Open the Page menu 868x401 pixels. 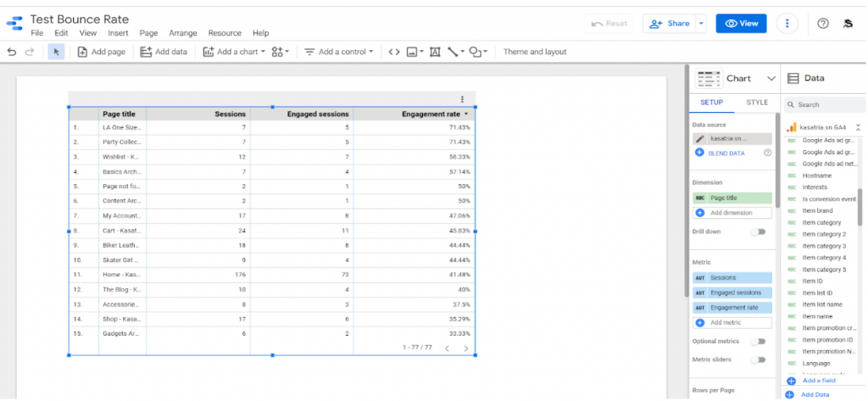pyautogui.click(x=149, y=33)
